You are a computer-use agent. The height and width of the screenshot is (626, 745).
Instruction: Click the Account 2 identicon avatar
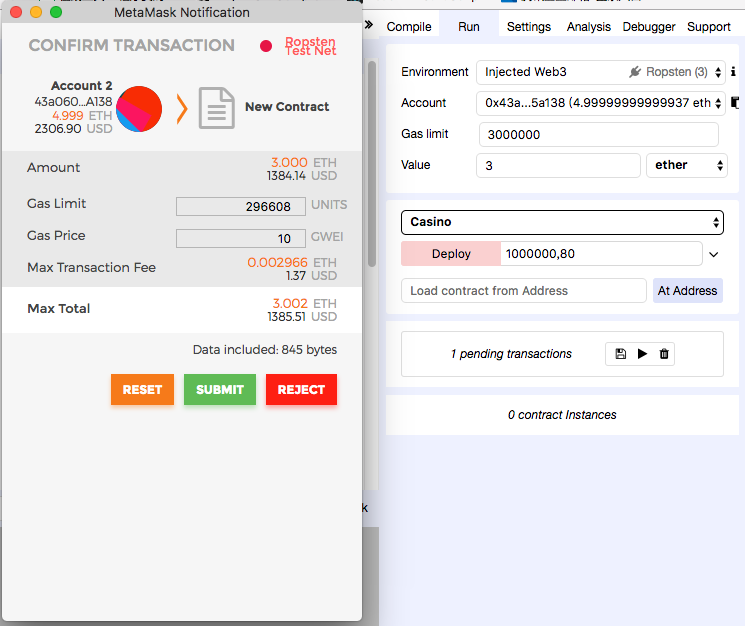pos(139,109)
